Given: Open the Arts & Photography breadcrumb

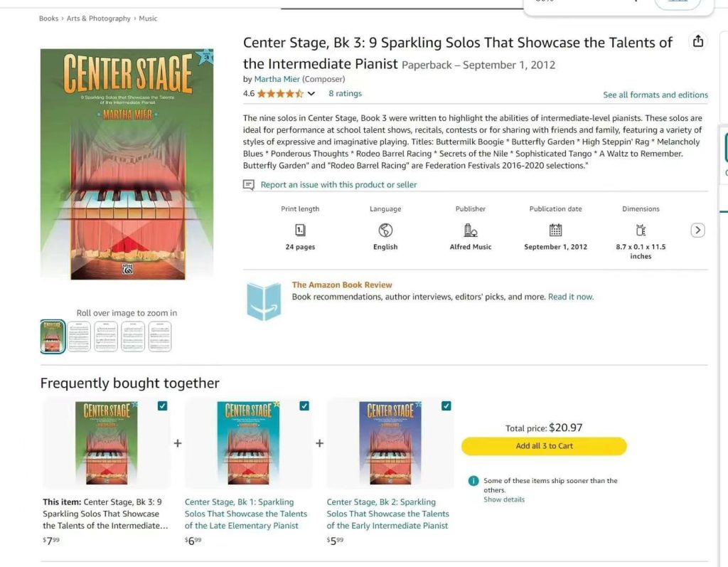Looking at the screenshot, I should [x=98, y=18].
